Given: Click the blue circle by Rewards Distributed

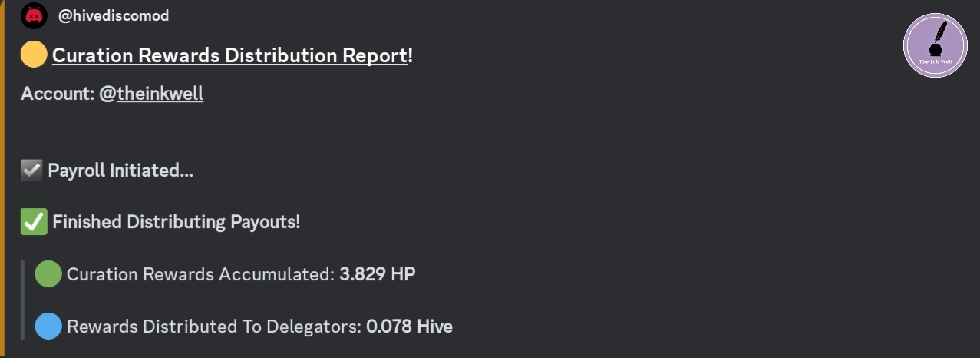Looking at the screenshot, I should pos(48,327).
